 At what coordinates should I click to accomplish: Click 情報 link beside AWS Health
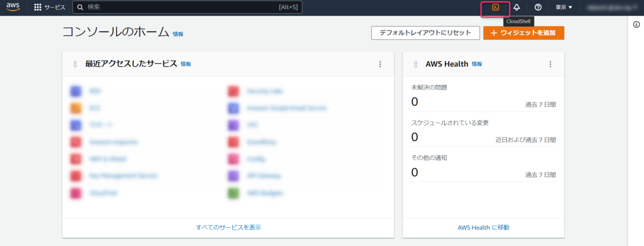pyautogui.click(x=477, y=64)
